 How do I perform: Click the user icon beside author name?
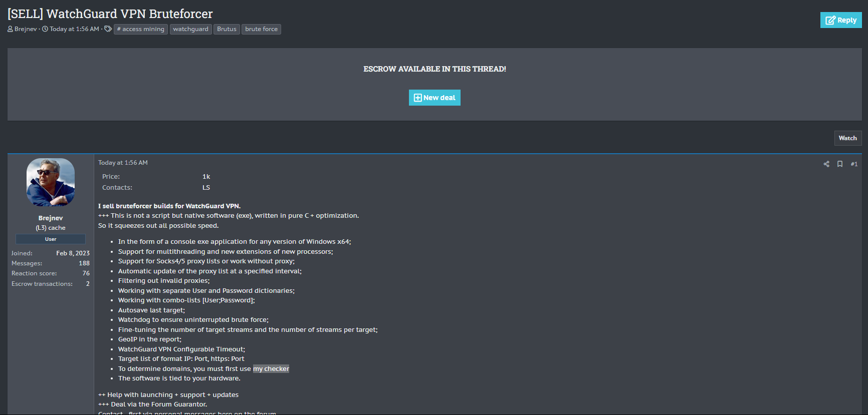[x=10, y=29]
